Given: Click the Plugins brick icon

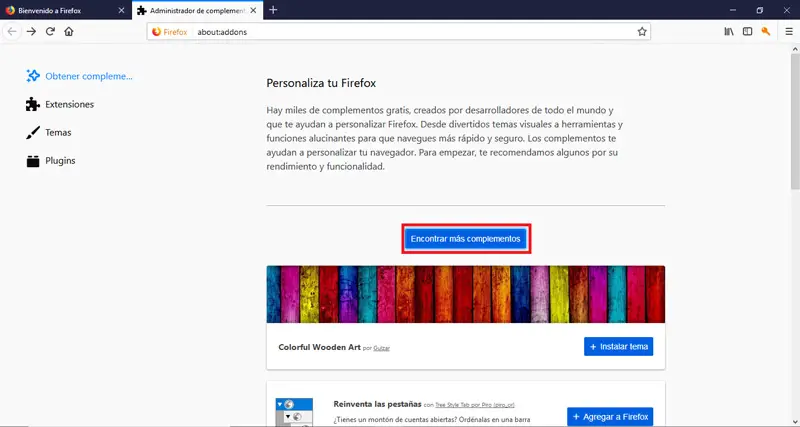Looking at the screenshot, I should click(33, 161).
